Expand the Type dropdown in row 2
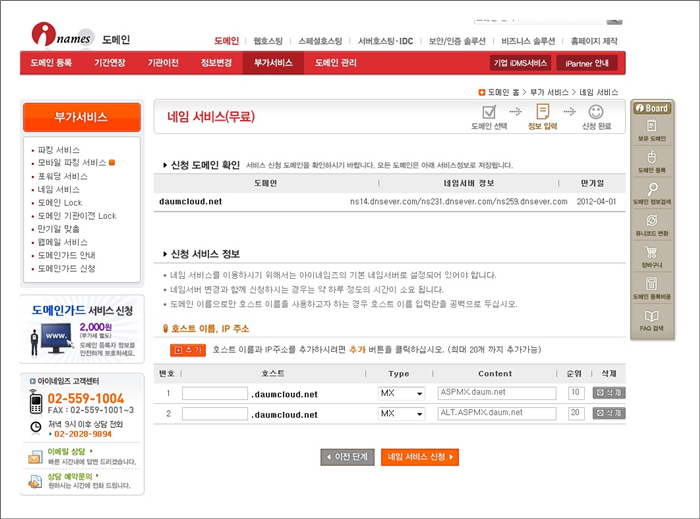This screenshot has height=519, width=700. coord(401,413)
